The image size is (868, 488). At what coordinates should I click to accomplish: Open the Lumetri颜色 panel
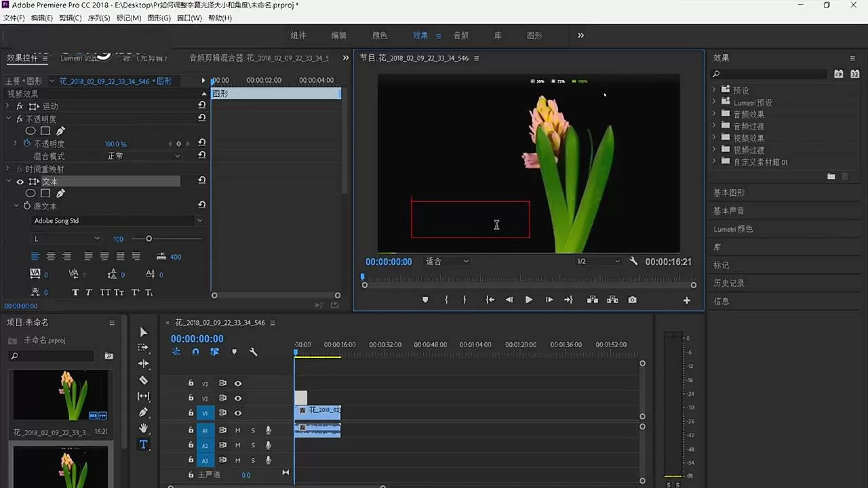point(733,229)
